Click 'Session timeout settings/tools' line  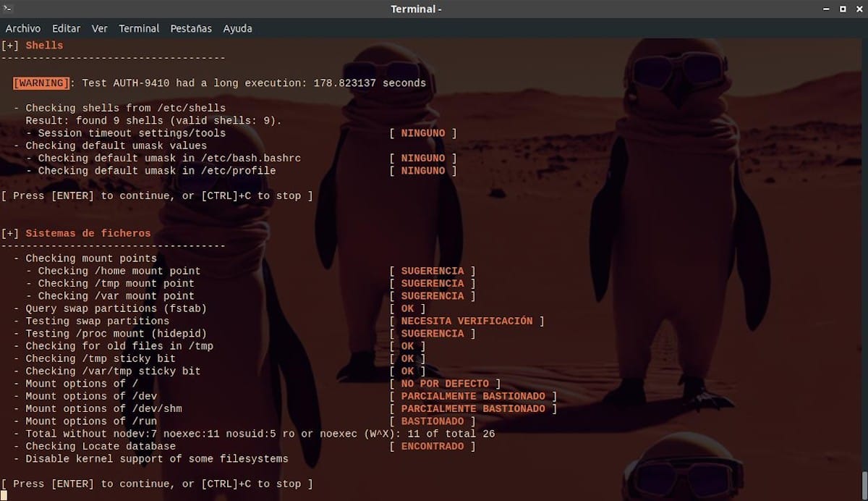pyautogui.click(x=126, y=133)
